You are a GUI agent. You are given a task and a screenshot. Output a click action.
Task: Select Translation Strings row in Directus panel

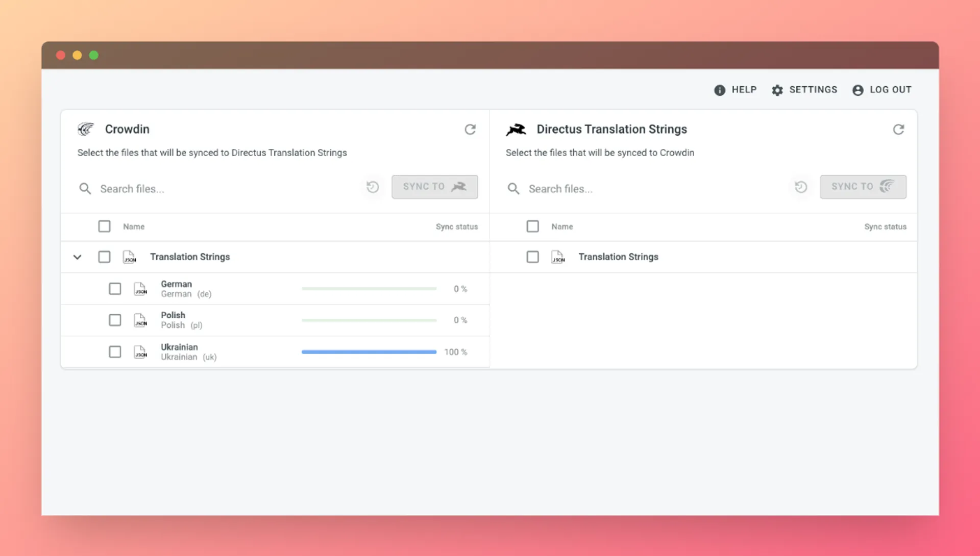pos(703,257)
